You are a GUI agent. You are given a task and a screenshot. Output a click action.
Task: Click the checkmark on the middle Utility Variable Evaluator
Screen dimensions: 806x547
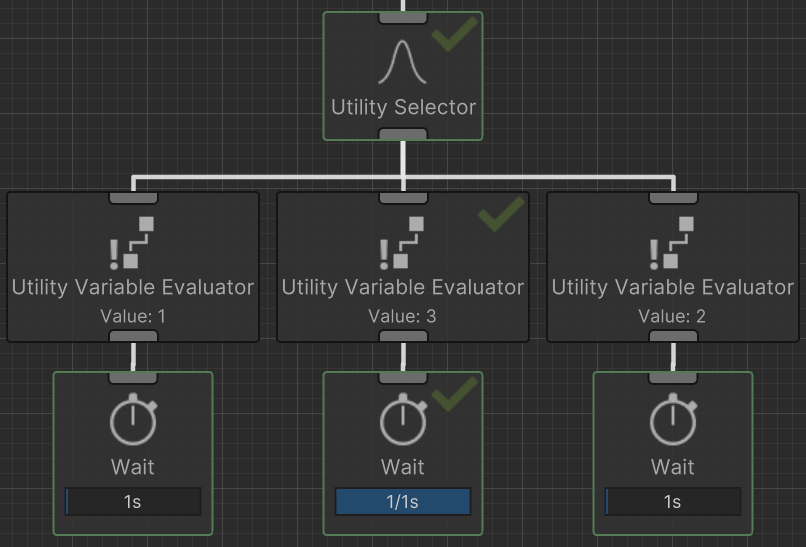(x=501, y=213)
